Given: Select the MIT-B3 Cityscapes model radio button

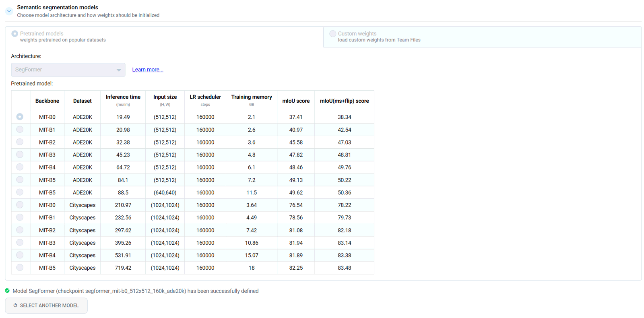Looking at the screenshot, I should [x=20, y=243].
